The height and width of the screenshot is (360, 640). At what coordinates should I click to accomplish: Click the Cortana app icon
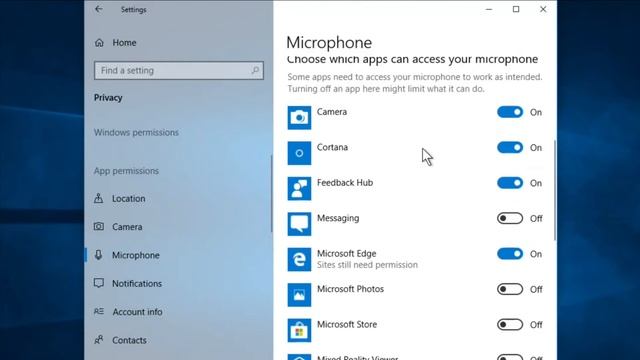tap(299, 153)
